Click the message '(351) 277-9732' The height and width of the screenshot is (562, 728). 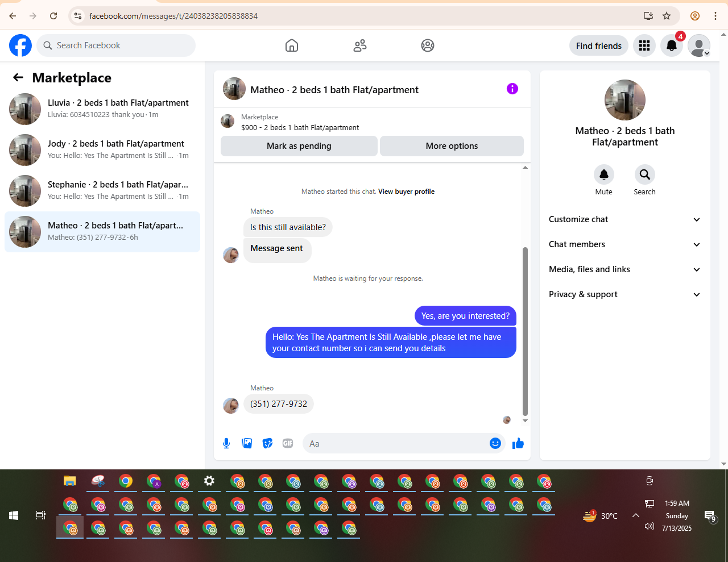coord(279,404)
